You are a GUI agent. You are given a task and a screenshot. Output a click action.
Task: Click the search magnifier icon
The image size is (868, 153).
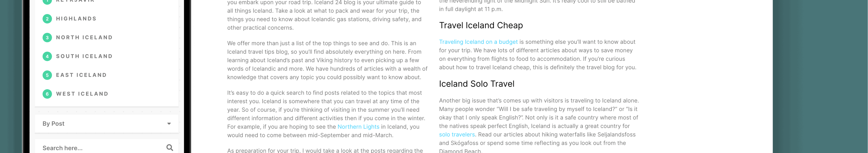pos(169,148)
